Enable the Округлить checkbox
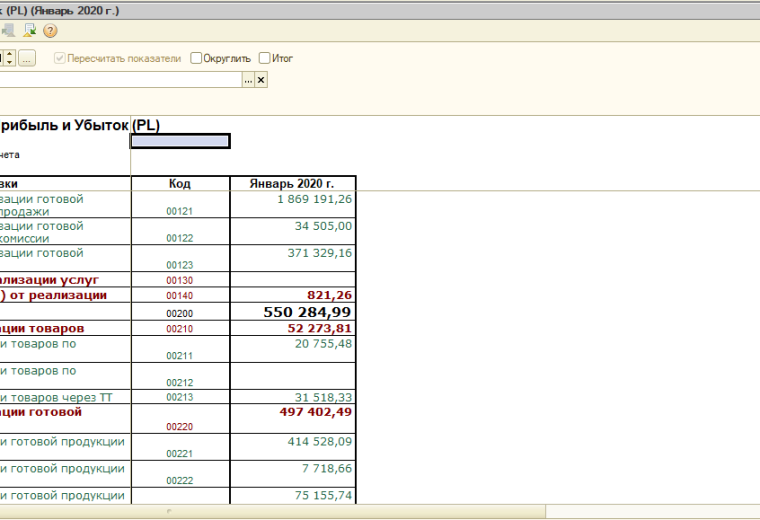Screen dimensions: 760x520 tap(197, 58)
